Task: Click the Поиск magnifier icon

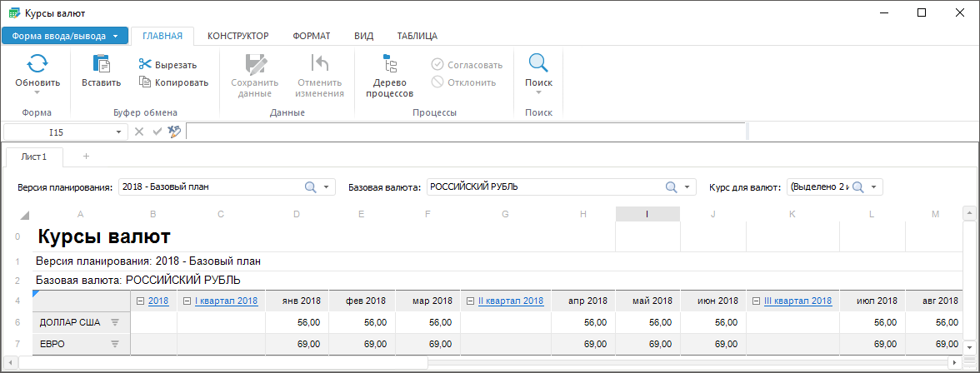Action: (x=538, y=64)
